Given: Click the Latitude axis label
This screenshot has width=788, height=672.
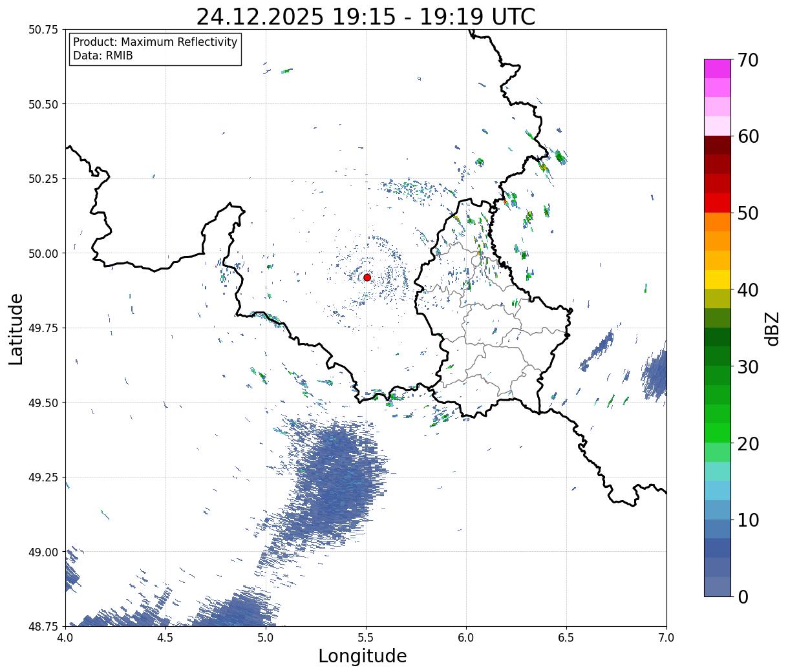Looking at the screenshot, I should point(16,329).
